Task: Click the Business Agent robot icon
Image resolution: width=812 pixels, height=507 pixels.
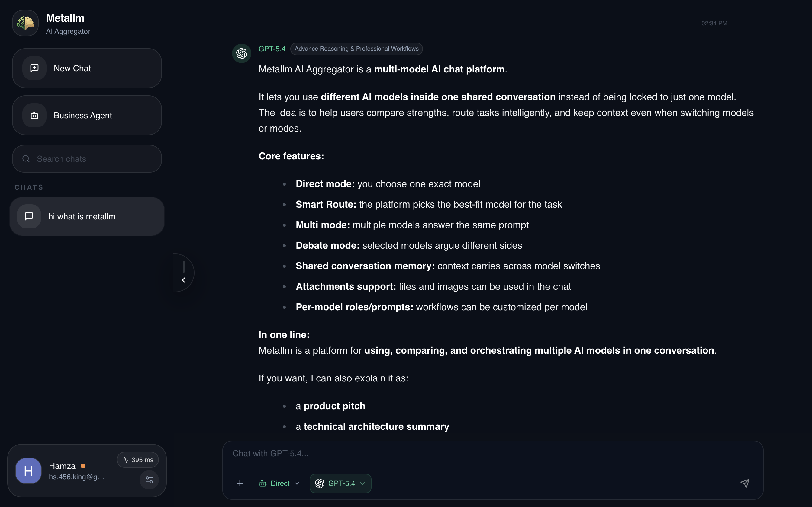Action: tap(34, 115)
